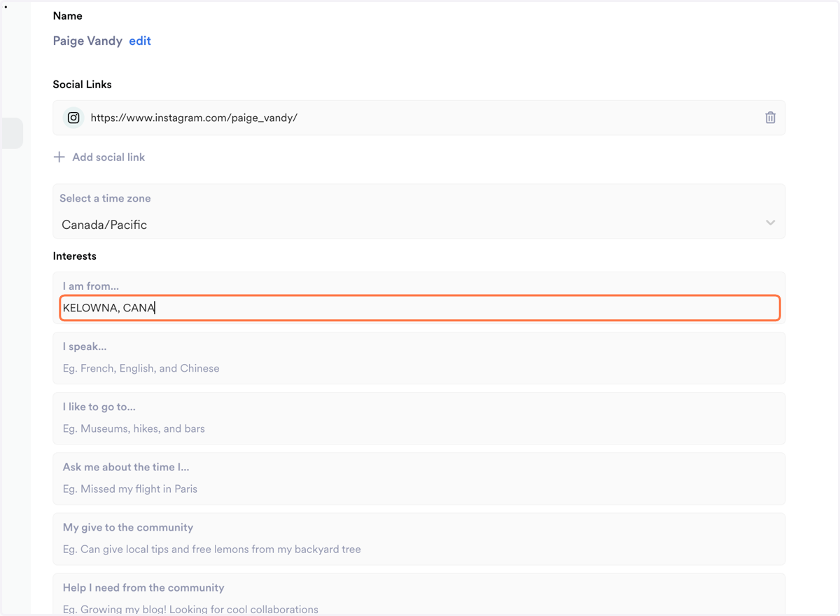Open the Canada/Pacific time zone dropdown
This screenshot has height=616, width=840.
[419, 211]
